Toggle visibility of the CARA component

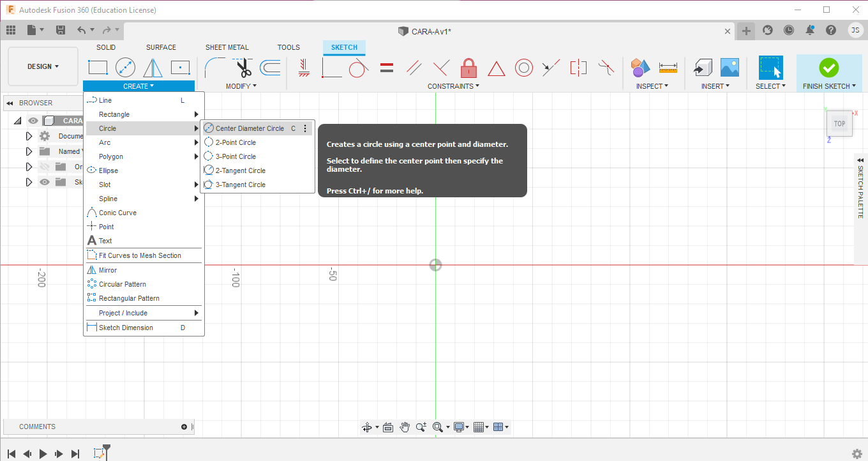33,121
